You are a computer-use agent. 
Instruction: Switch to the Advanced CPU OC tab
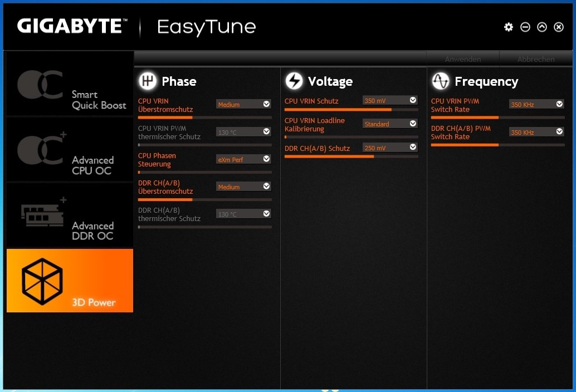70,150
